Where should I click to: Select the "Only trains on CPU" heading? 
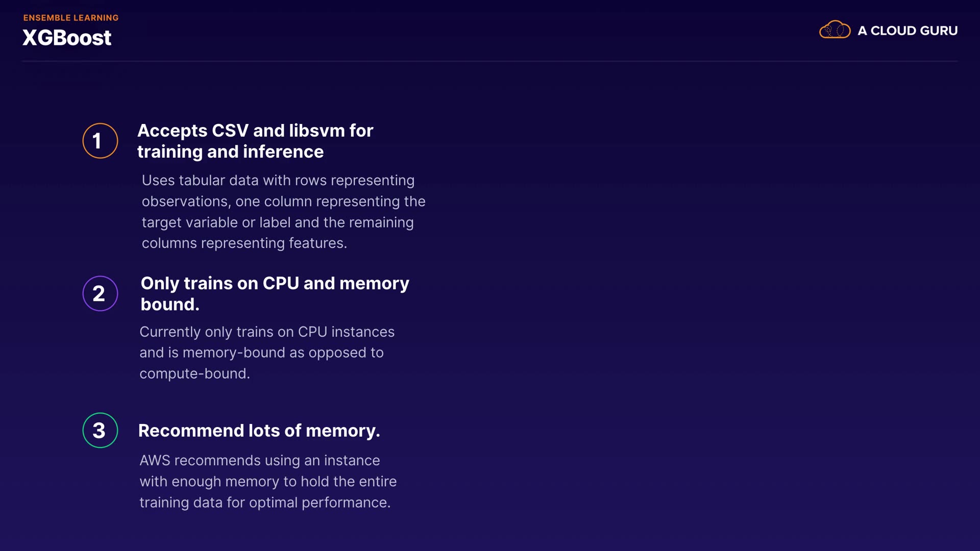275,293
